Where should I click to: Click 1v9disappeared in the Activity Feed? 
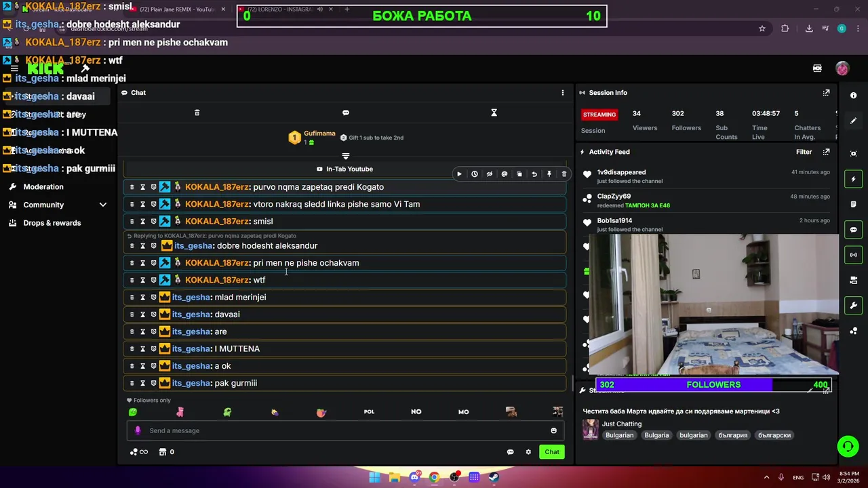pos(621,172)
